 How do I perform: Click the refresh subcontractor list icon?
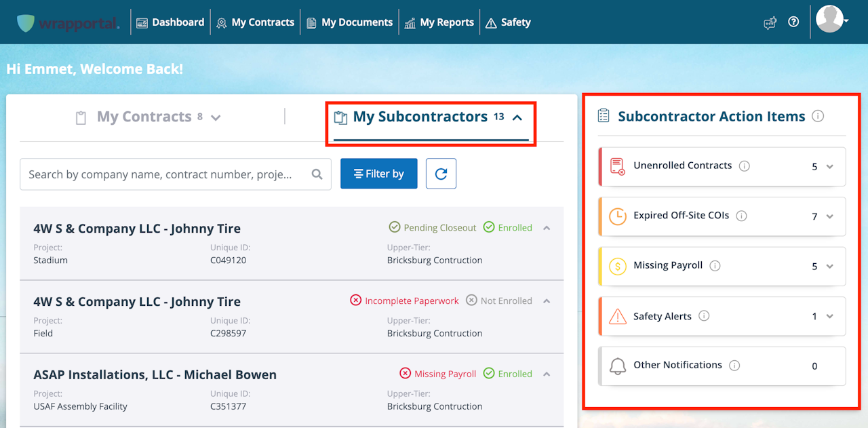[441, 174]
